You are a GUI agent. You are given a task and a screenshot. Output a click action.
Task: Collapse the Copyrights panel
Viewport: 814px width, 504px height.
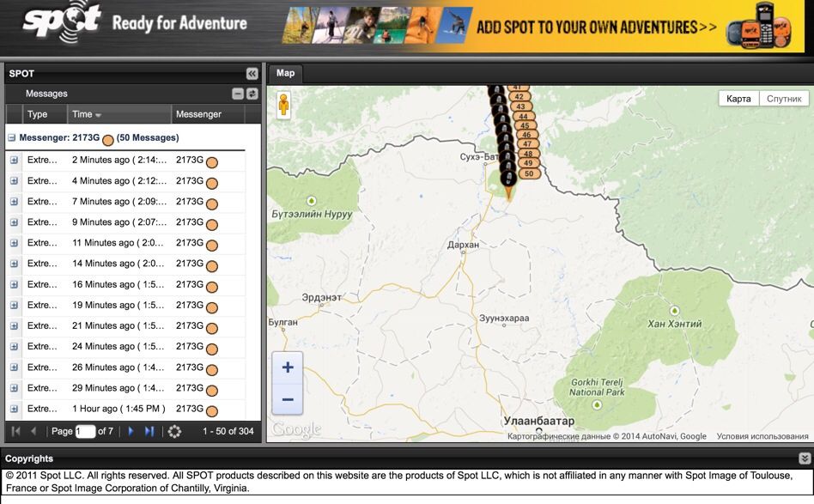coord(804,458)
